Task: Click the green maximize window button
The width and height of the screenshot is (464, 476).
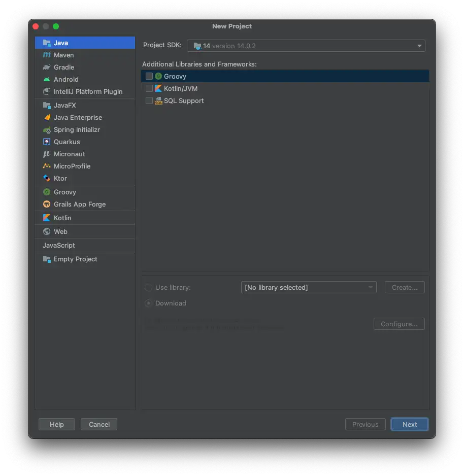Action: pyautogui.click(x=56, y=26)
